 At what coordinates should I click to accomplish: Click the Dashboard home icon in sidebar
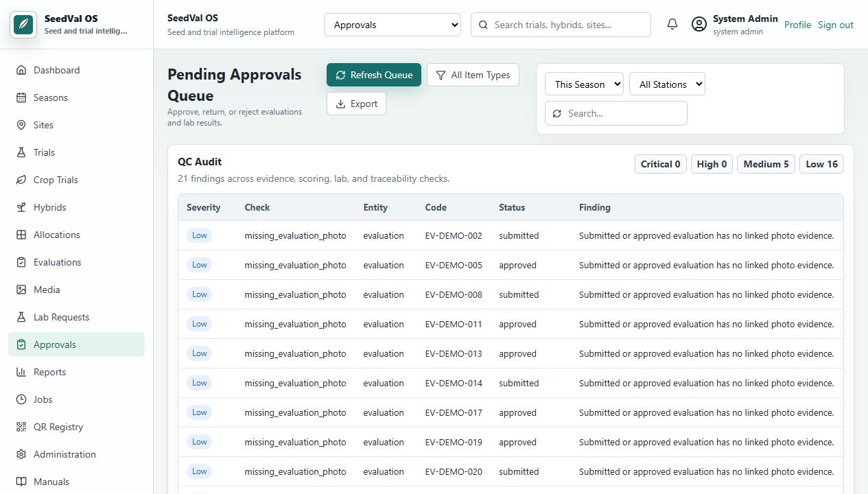coord(21,70)
